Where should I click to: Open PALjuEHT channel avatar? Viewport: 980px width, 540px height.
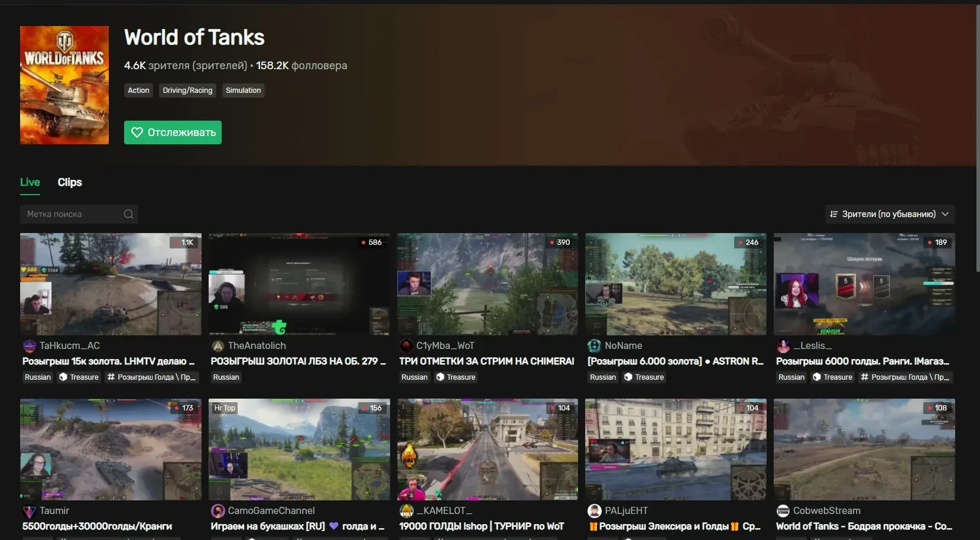pyautogui.click(x=594, y=511)
